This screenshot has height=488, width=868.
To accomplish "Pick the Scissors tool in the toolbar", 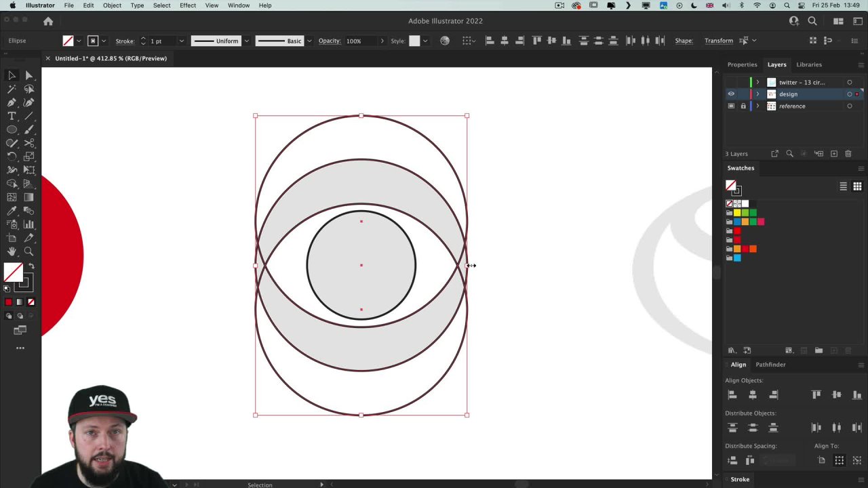I will pyautogui.click(x=28, y=143).
